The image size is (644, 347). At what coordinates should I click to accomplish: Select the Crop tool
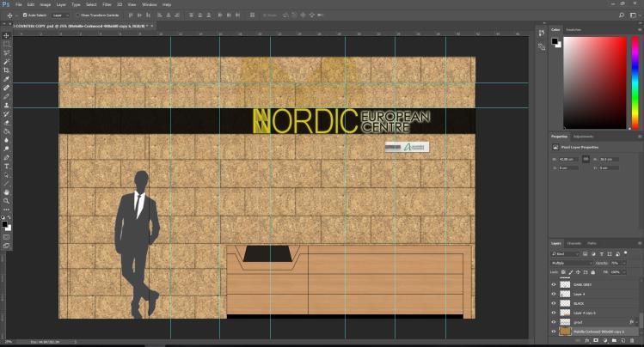(x=6, y=70)
